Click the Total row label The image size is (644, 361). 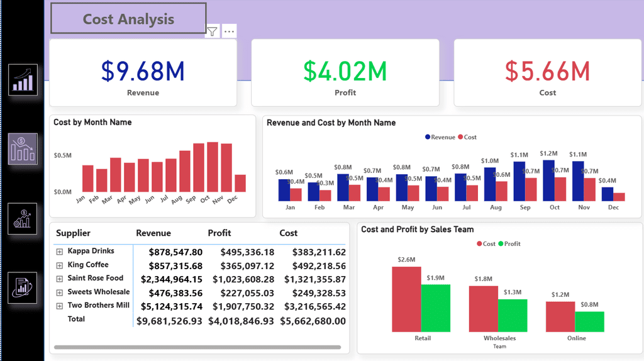(x=76, y=319)
